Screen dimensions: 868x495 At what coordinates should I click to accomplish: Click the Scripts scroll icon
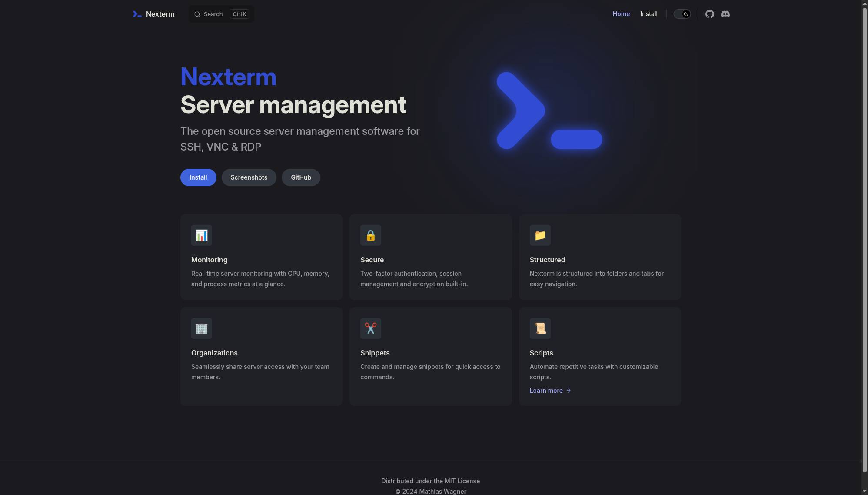540,328
